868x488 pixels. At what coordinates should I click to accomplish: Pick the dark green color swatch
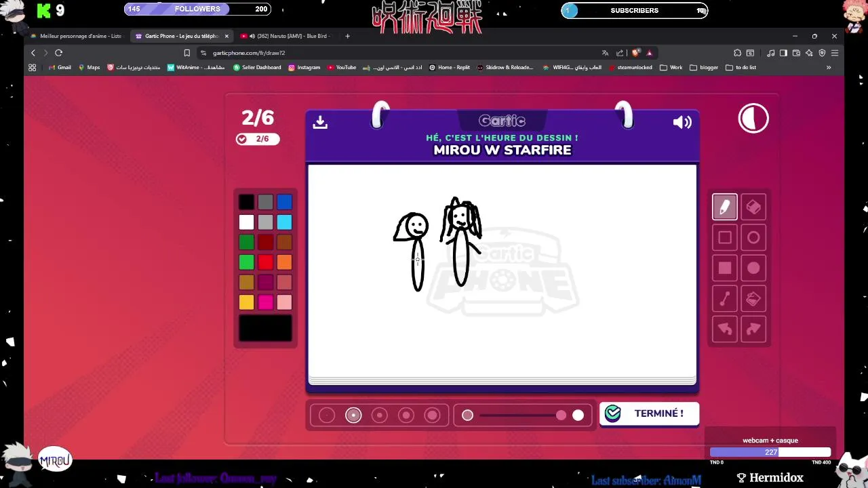click(246, 242)
